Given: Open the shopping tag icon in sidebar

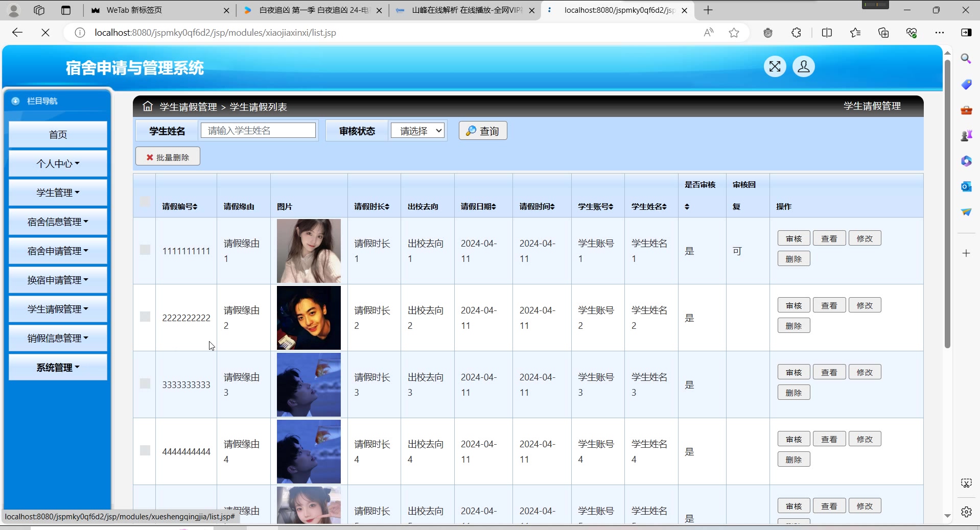Looking at the screenshot, I should click(x=966, y=84).
